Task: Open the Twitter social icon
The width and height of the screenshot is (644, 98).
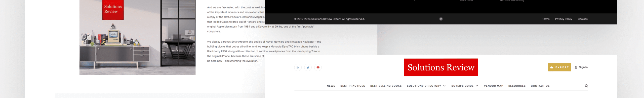Action: click(x=308, y=67)
